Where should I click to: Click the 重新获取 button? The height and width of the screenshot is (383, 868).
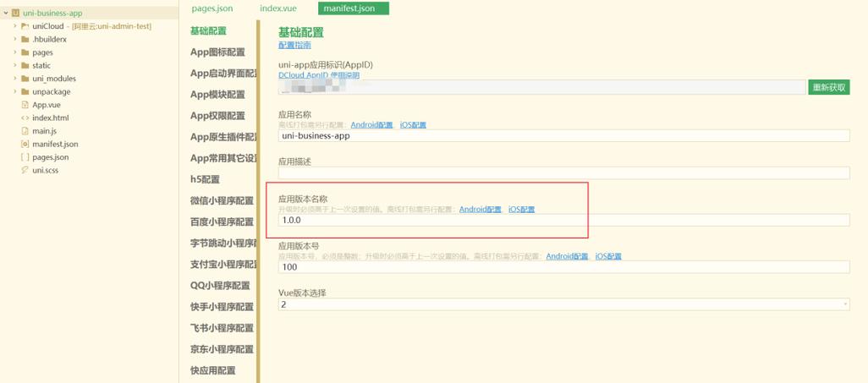tap(829, 87)
